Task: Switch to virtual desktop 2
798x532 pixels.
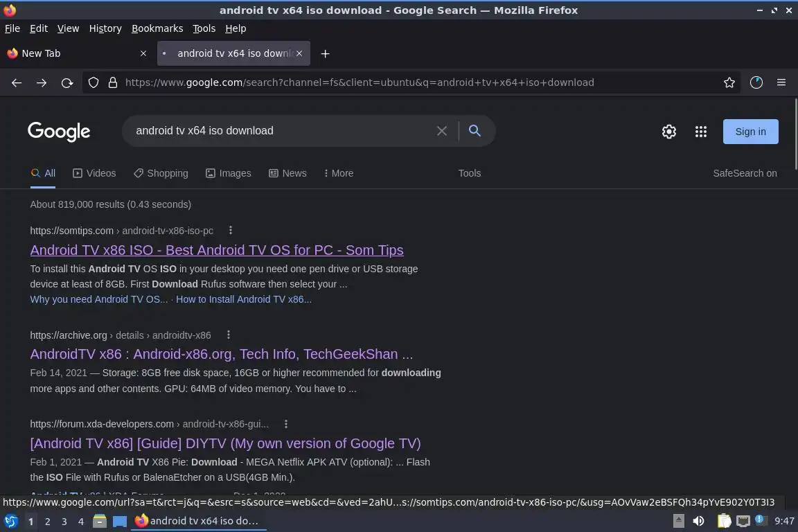Action: pos(47,522)
